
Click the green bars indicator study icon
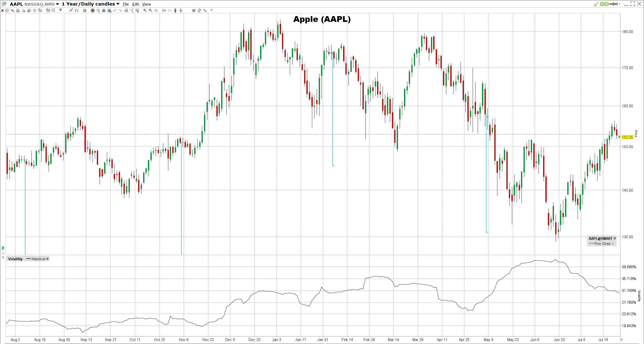126,10
